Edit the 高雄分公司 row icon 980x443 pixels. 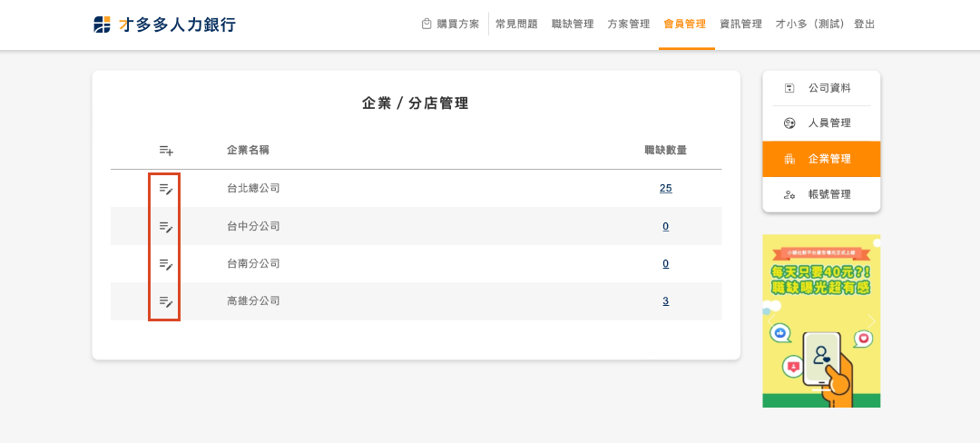point(165,300)
